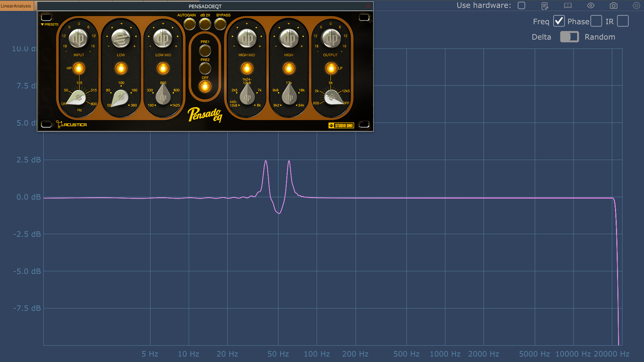This screenshot has width=644, height=362.
Task: Check the Use hardware checkbox
Action: (521, 5)
